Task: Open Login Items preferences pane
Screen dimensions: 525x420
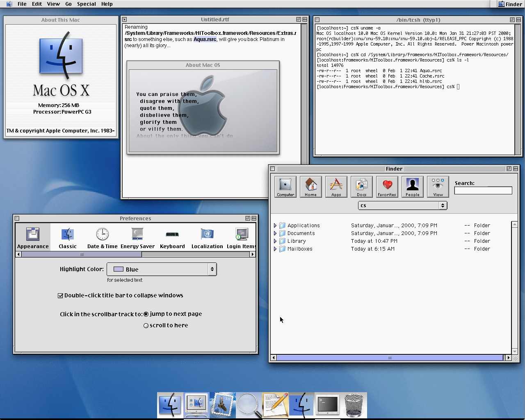Action: (x=241, y=237)
